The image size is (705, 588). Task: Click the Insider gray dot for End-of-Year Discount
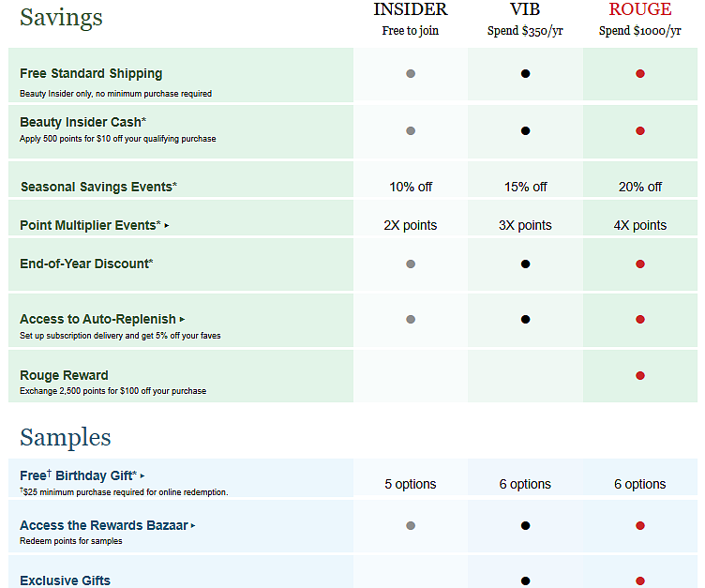point(411,264)
